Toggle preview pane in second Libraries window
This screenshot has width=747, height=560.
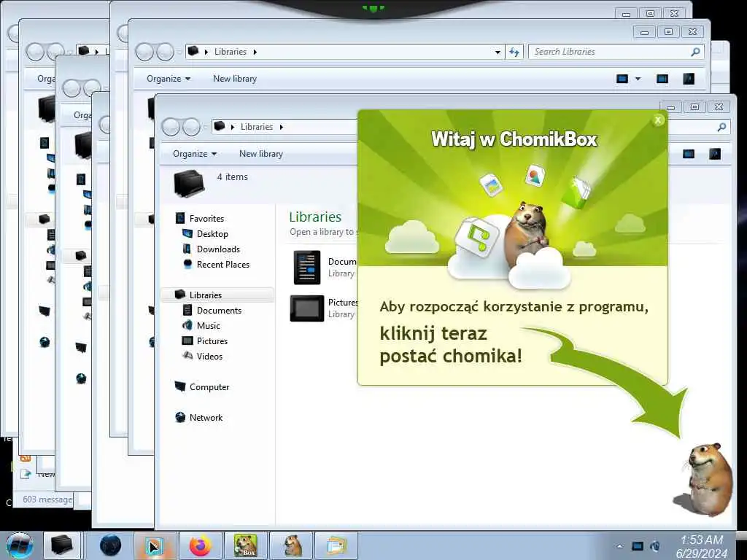click(662, 79)
